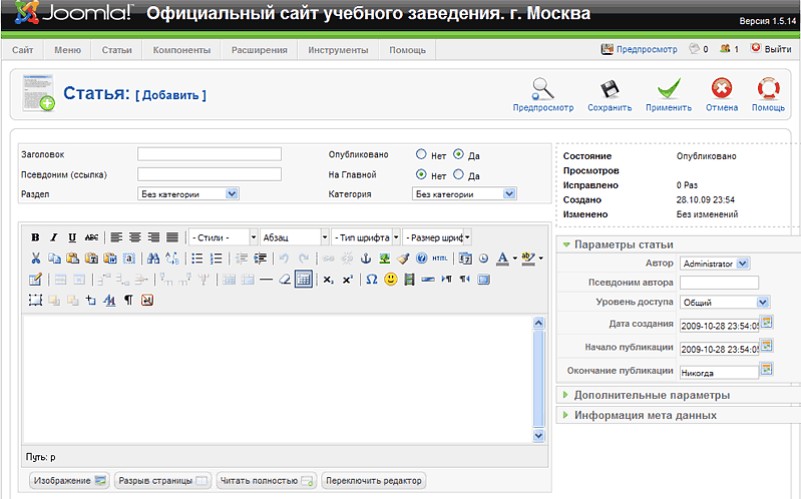Open the Раздел section dropdown
Viewport: 801px width, 499px height.
(x=188, y=194)
